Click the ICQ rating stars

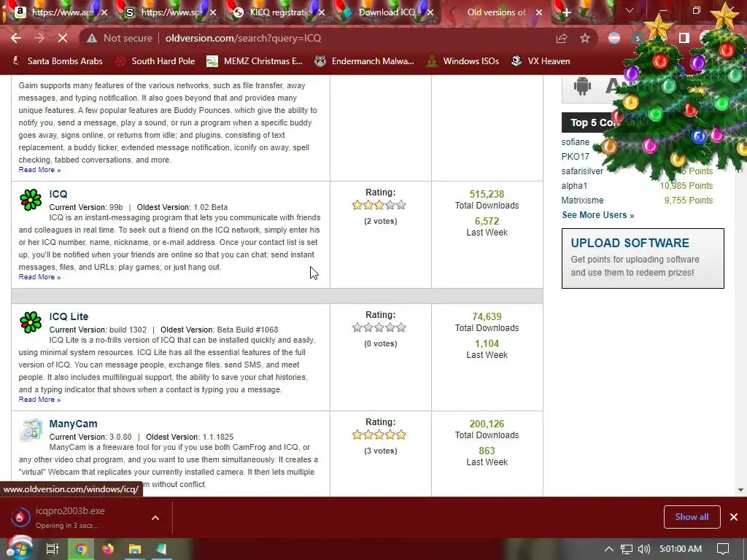(x=379, y=205)
